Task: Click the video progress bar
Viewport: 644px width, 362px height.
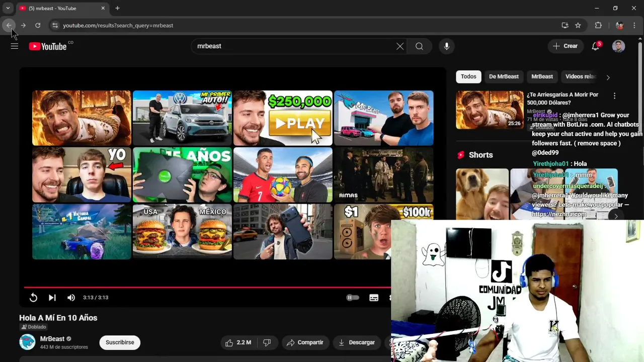Action: coord(207,287)
